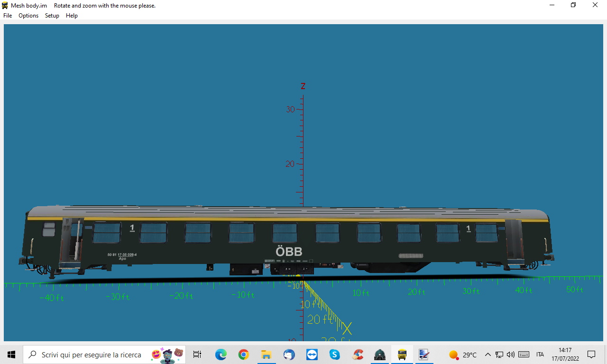Click the 30 mark on Z axis
Image resolution: width=607 pixels, height=364 pixels.
290,109
